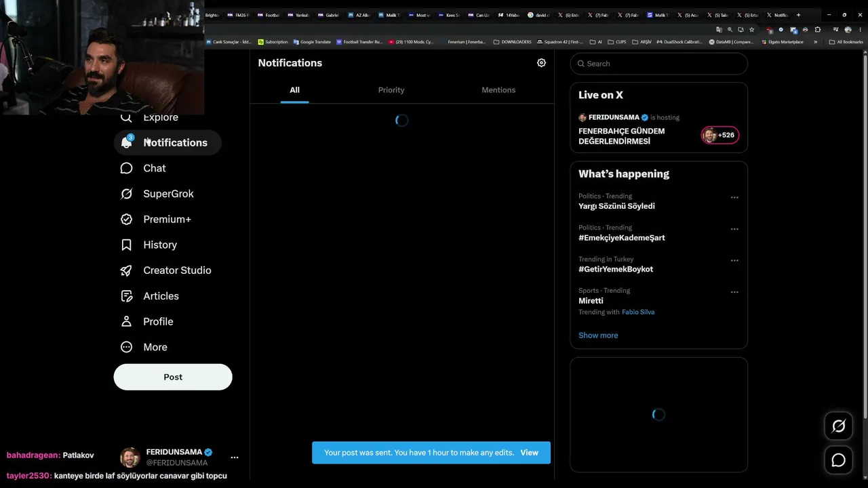
Task: Click more options for Miretti trend
Action: (x=734, y=292)
